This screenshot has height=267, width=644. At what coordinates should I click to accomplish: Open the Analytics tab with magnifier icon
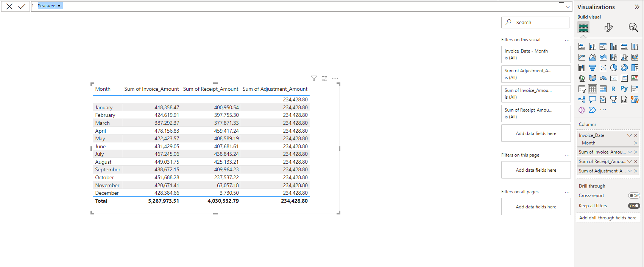coord(633,27)
